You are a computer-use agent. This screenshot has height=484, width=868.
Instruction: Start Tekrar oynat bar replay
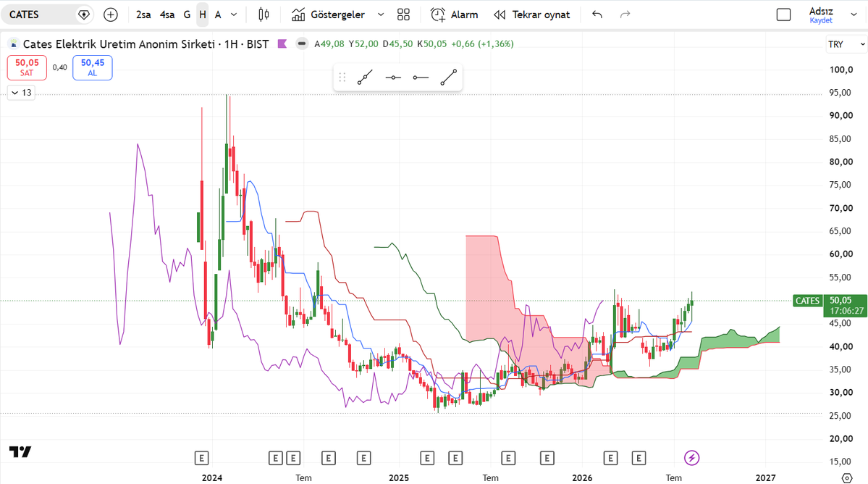(x=531, y=15)
